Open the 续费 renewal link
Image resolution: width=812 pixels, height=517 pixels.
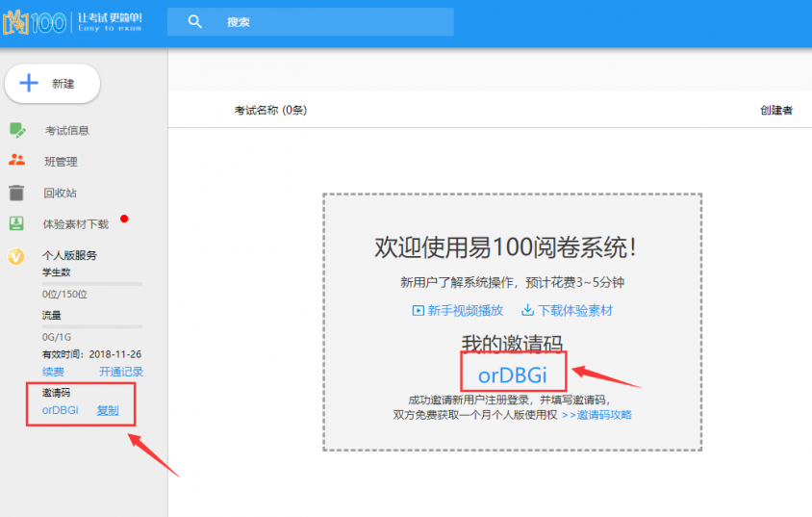click(x=53, y=372)
